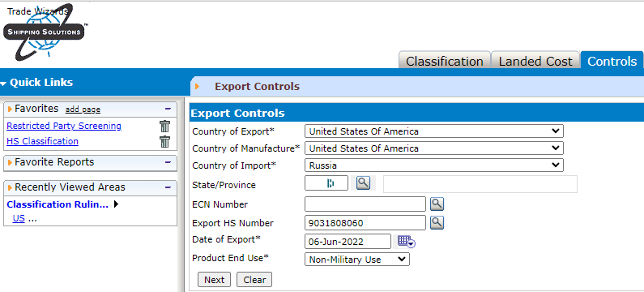Click Export Controls breadcrumb arrow icon
644x292 pixels.
[x=198, y=87]
